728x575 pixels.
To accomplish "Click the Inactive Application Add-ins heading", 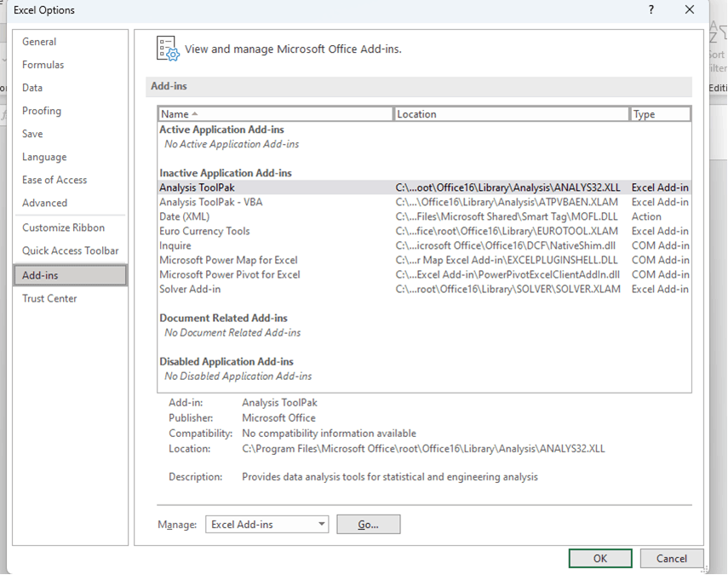I will coord(226,173).
